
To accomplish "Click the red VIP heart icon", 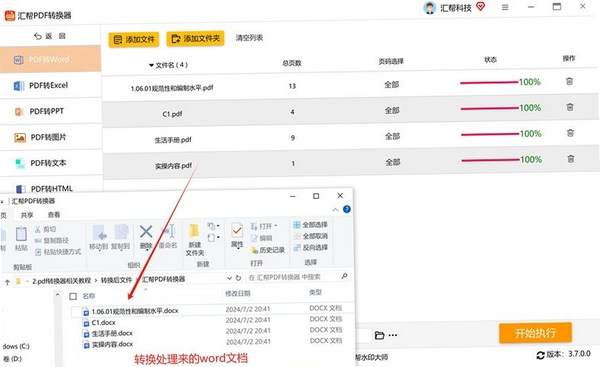I will click(x=481, y=7).
